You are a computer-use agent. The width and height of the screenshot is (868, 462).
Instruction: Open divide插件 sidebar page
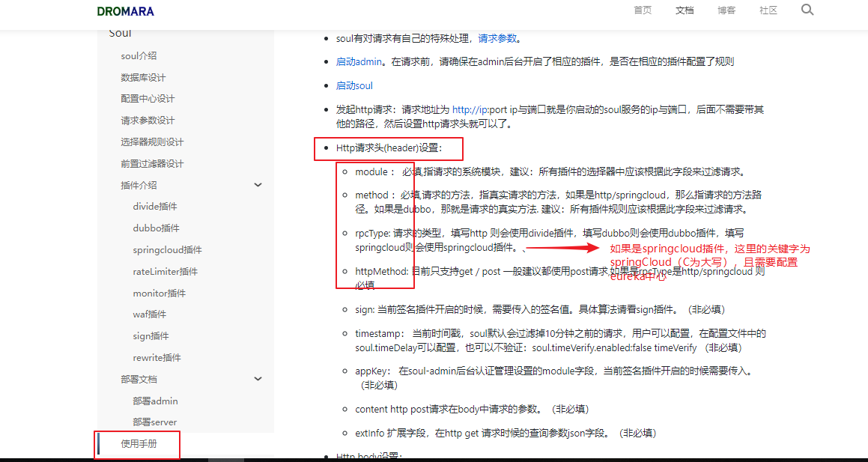click(x=155, y=207)
